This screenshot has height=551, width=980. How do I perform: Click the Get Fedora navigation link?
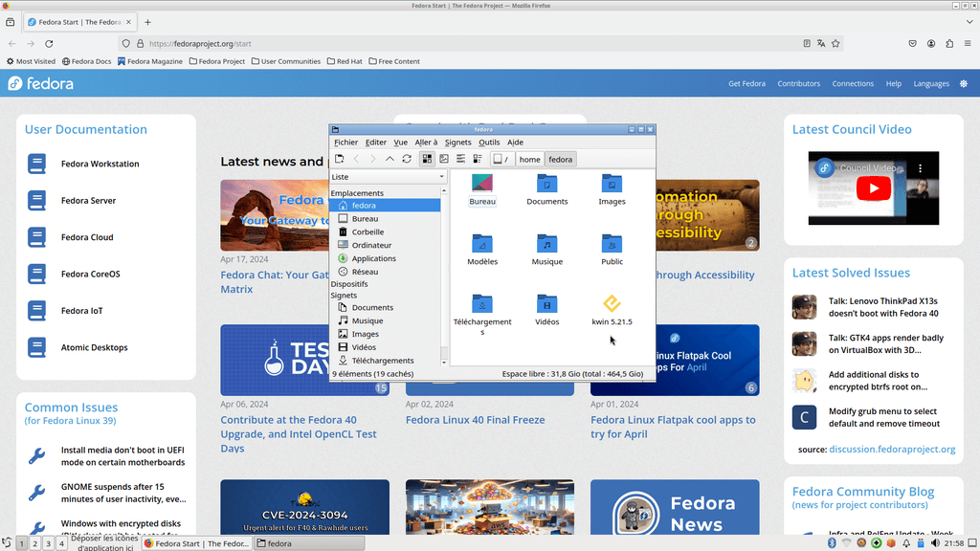[x=746, y=84]
